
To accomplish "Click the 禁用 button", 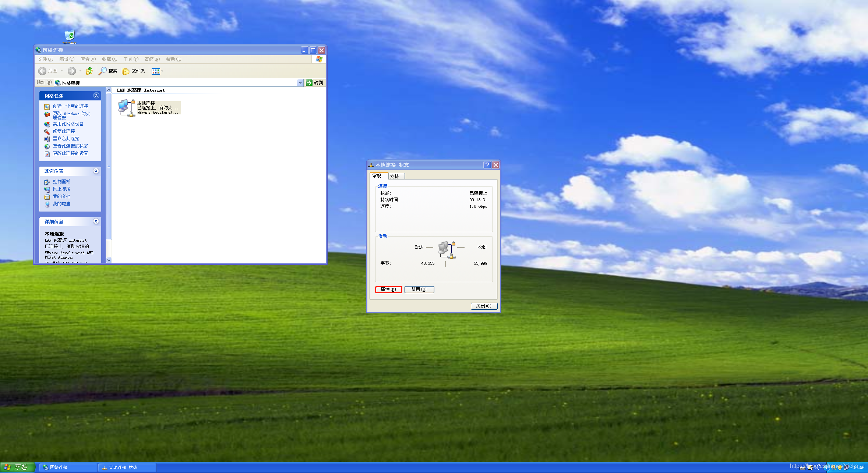I will 419,289.
